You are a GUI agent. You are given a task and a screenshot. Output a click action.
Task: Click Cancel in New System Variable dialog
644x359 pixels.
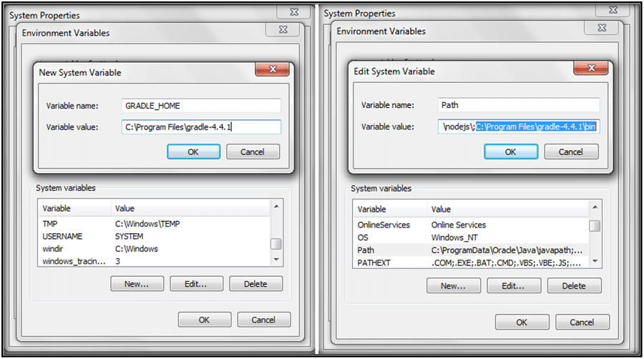point(253,152)
